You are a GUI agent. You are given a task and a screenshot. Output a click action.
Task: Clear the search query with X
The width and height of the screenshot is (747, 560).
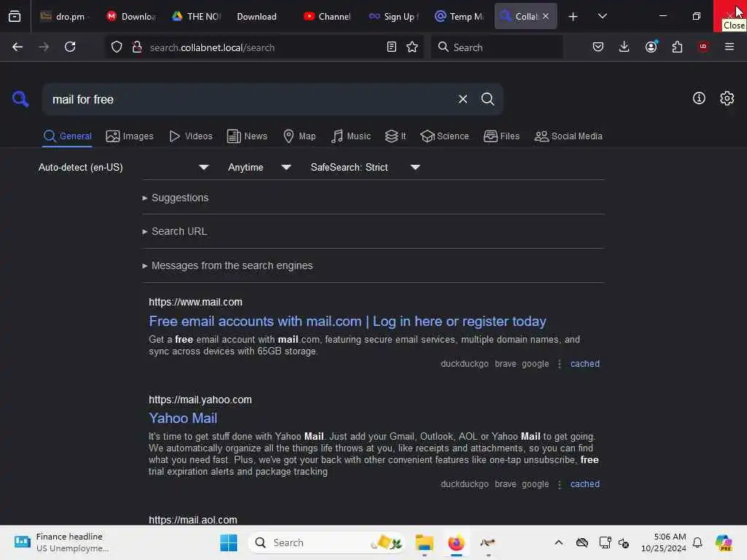coord(462,99)
